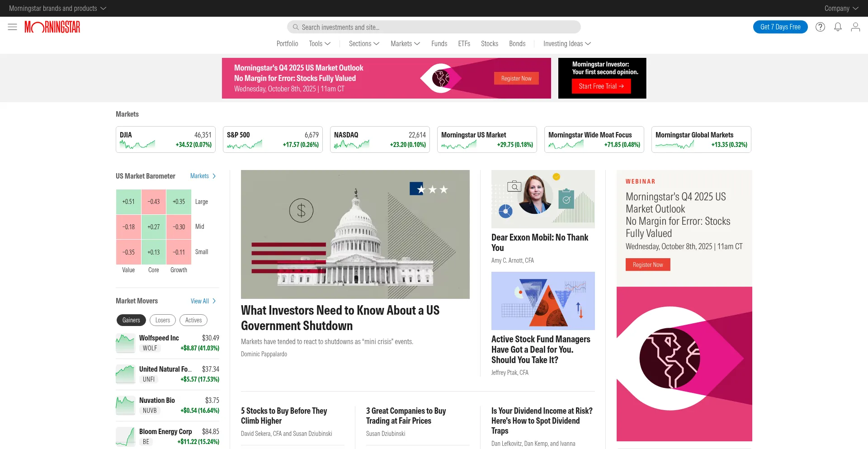This screenshot has width=868, height=449.
Task: Click the Get 7 Days Free button
Action: [x=780, y=27]
